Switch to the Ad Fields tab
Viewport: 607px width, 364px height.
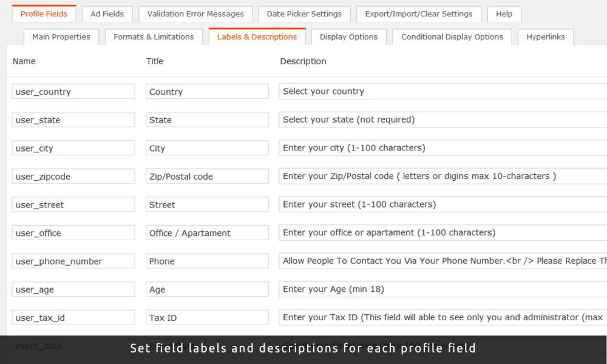[107, 13]
